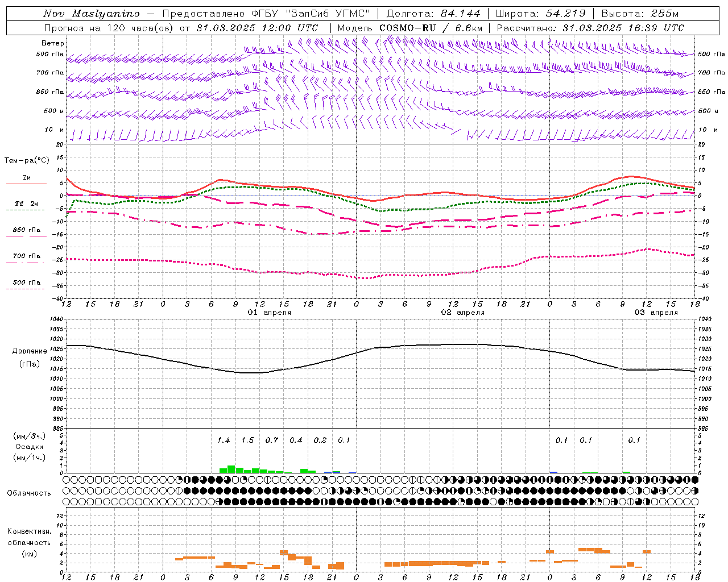
Task: Click the date label 02 апреля
Action: 463,313
